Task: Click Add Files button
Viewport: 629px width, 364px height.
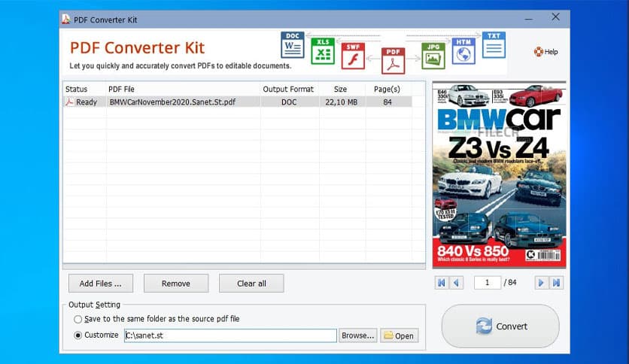Action: (101, 284)
